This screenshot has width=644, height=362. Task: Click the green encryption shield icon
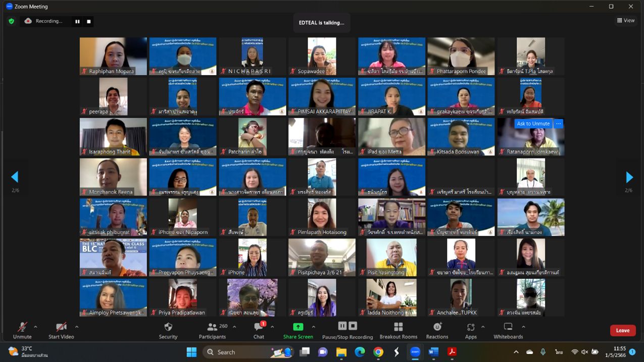pos(12,21)
